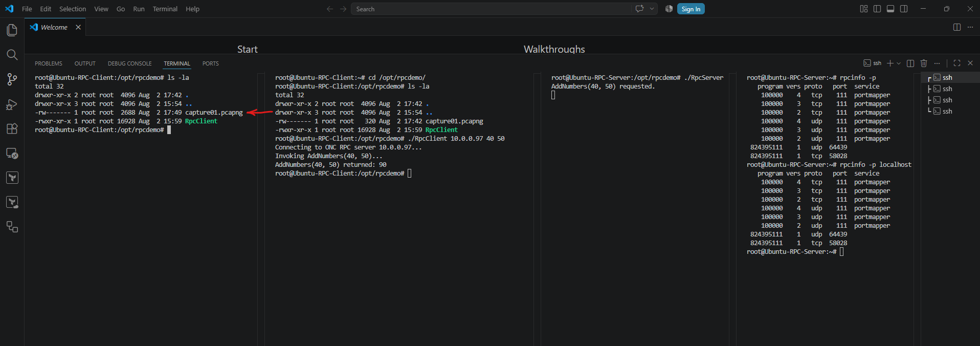Open the View menu
The image size is (980, 346).
[x=101, y=9]
